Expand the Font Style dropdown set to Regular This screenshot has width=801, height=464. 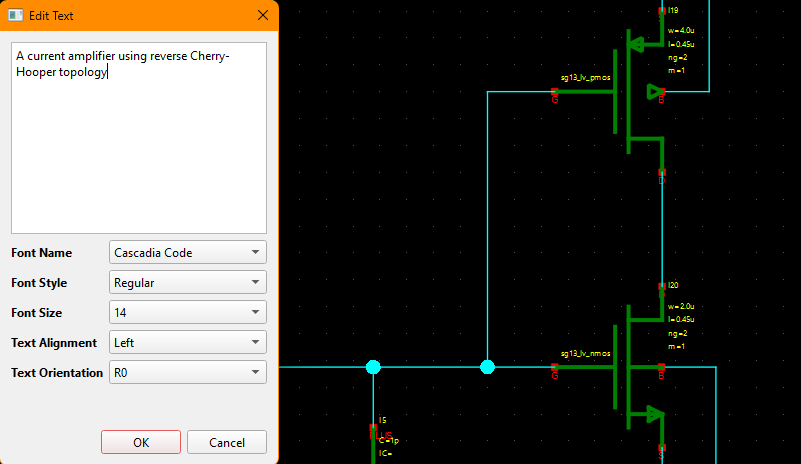coord(187,283)
